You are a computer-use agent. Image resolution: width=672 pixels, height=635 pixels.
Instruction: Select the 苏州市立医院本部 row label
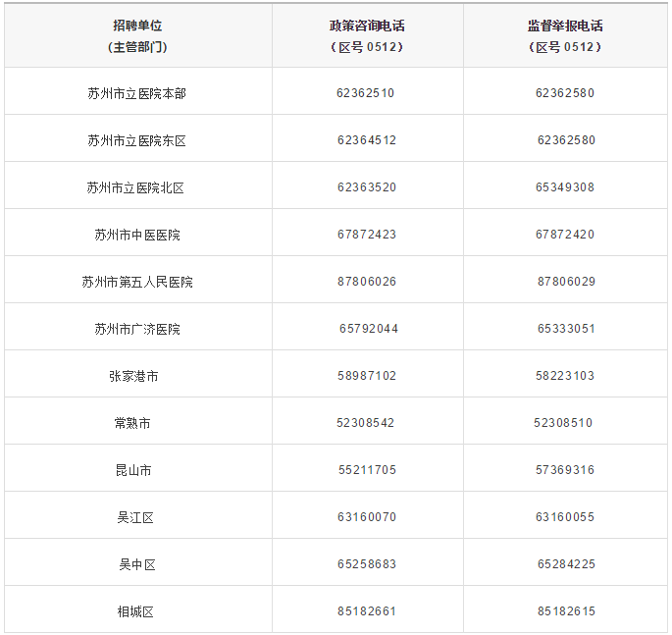click(136, 93)
